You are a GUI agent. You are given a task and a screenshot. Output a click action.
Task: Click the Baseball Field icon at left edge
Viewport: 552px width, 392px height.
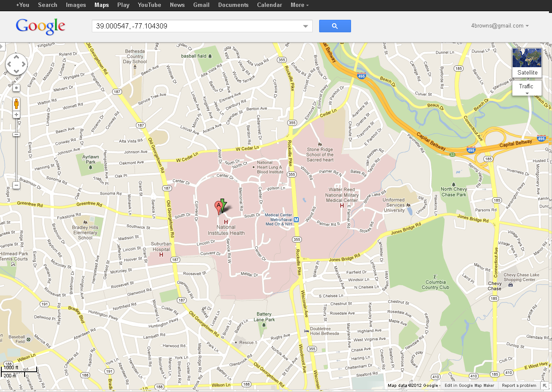pos(28,339)
